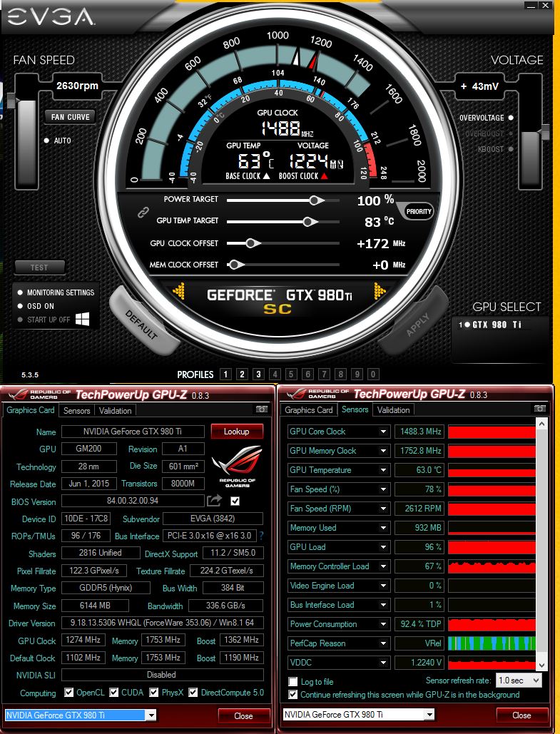Open the GPU Load sensor dropdown
This screenshot has width=560, height=734.
[x=384, y=546]
